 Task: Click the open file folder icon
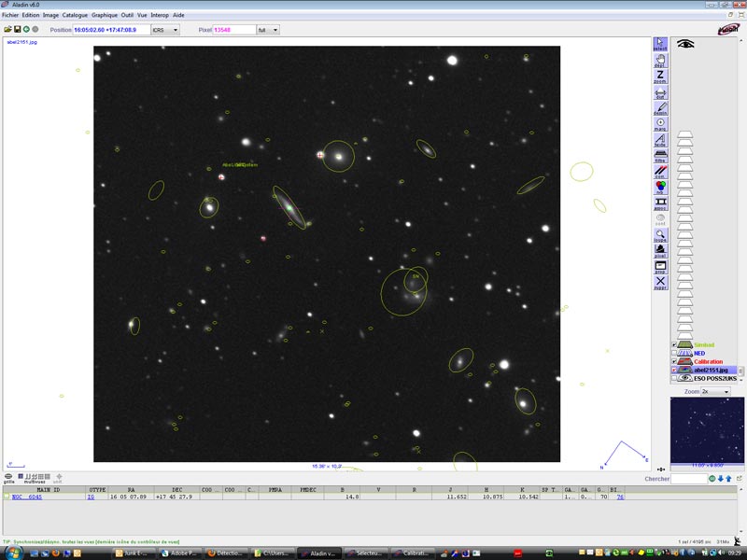[8, 30]
